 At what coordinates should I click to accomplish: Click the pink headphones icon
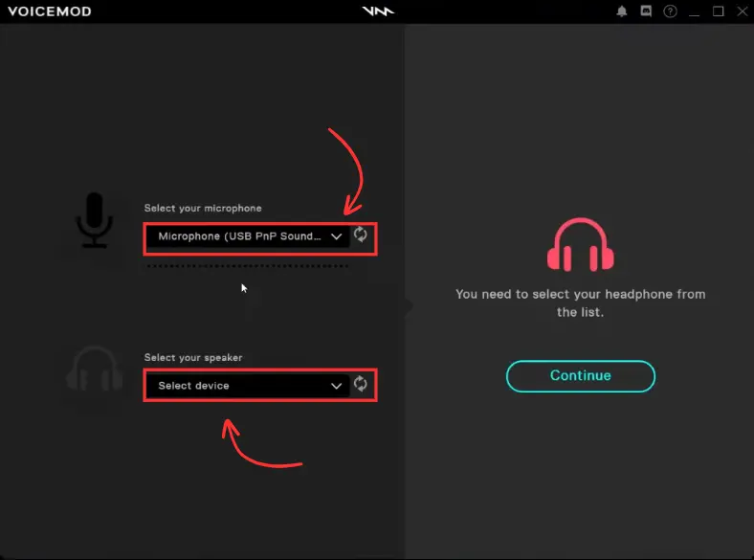[581, 244]
